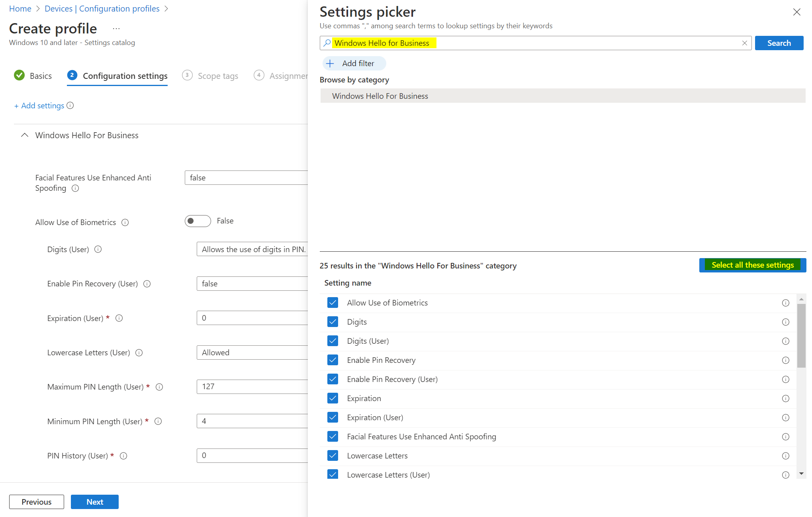Click the info icon beside Expiration (User)

tap(119, 318)
